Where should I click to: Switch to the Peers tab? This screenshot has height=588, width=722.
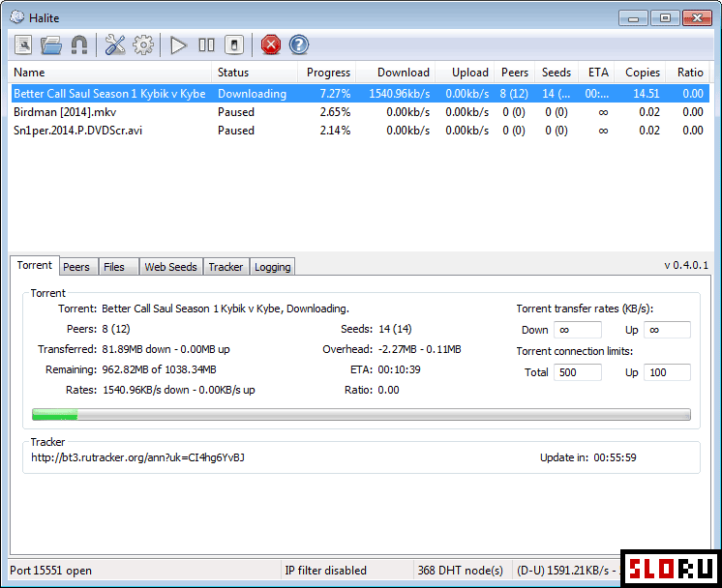tap(76, 267)
